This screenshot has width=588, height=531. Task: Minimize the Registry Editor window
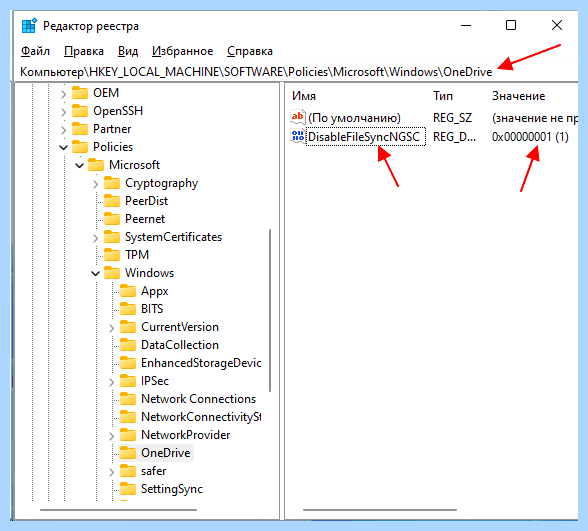tap(466, 25)
